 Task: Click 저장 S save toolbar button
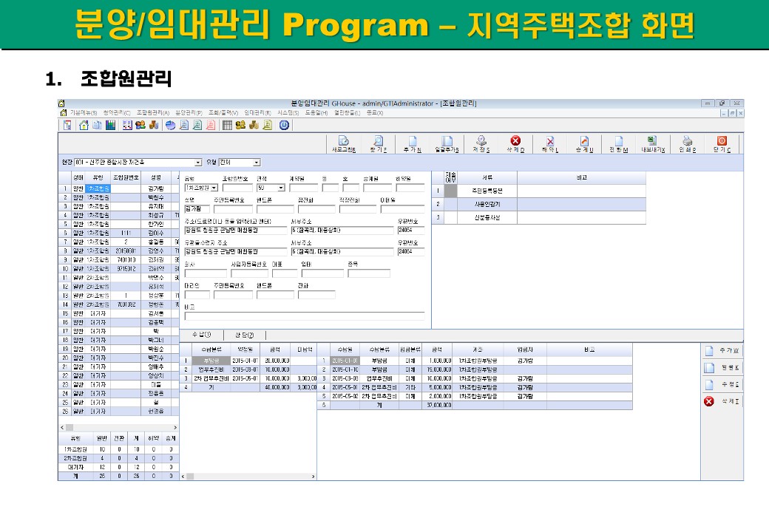coord(481,145)
